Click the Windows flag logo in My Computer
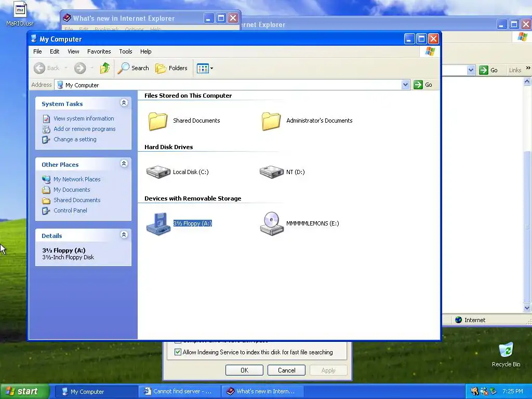Viewport: 532px width, 399px height. click(430, 51)
